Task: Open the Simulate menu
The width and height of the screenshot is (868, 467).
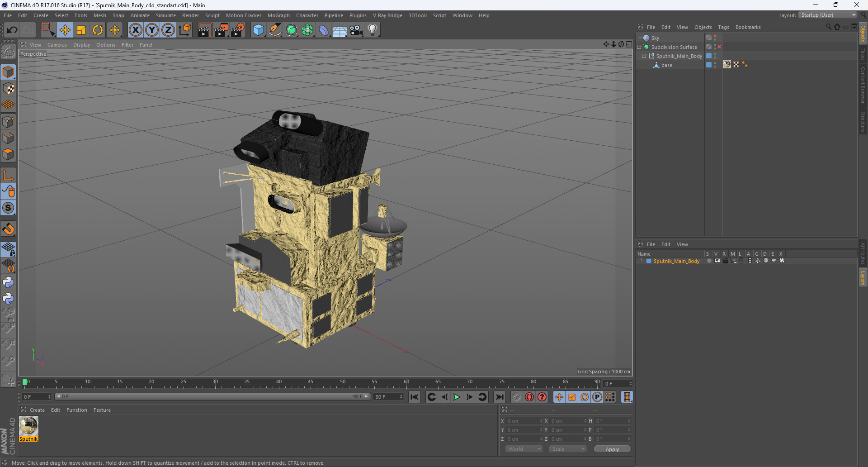Action: 166,15
